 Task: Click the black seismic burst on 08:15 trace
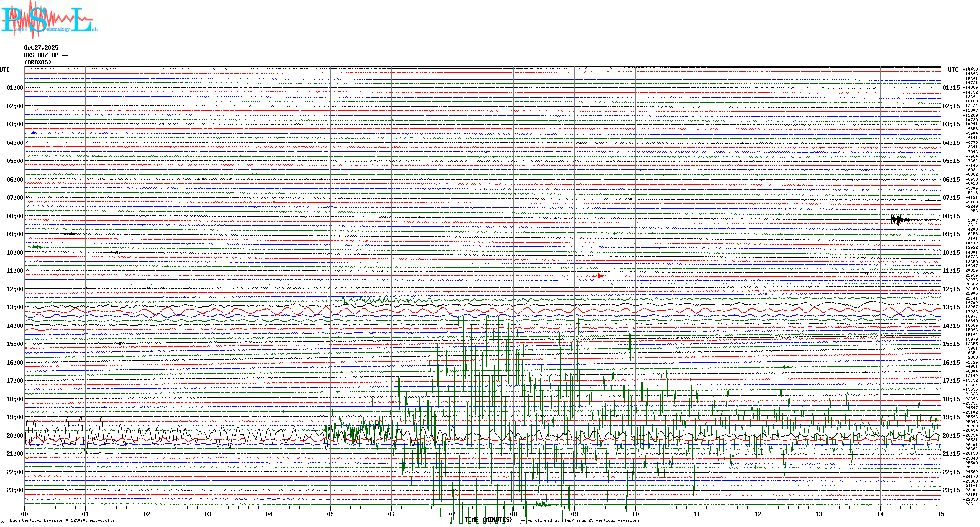click(x=898, y=219)
